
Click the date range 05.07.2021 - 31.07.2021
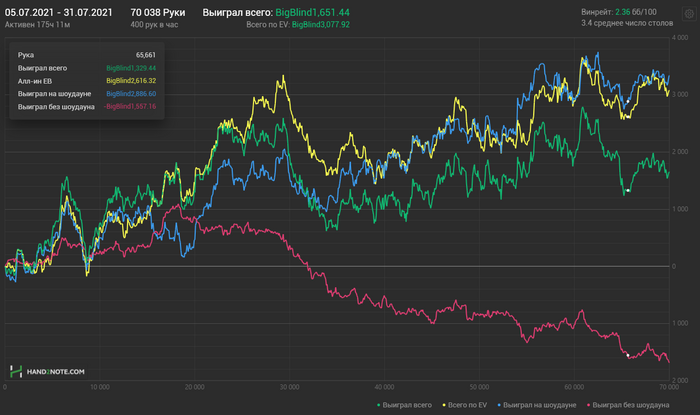58,12
